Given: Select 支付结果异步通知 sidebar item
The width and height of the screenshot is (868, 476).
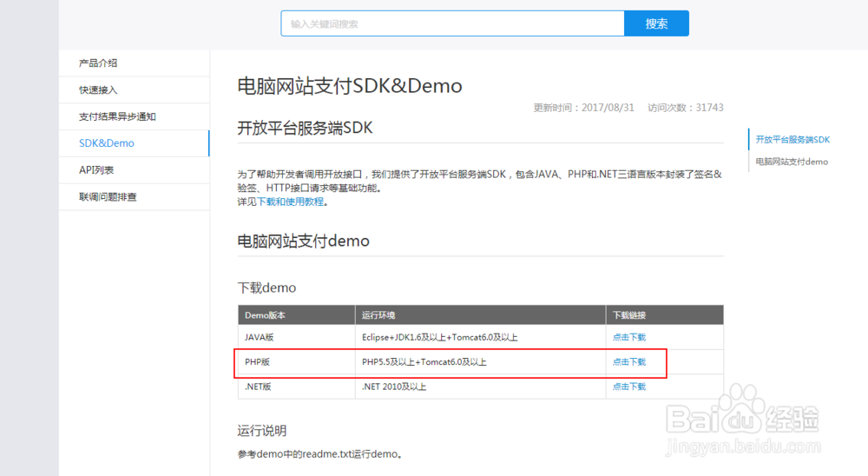Looking at the screenshot, I should point(117,116).
